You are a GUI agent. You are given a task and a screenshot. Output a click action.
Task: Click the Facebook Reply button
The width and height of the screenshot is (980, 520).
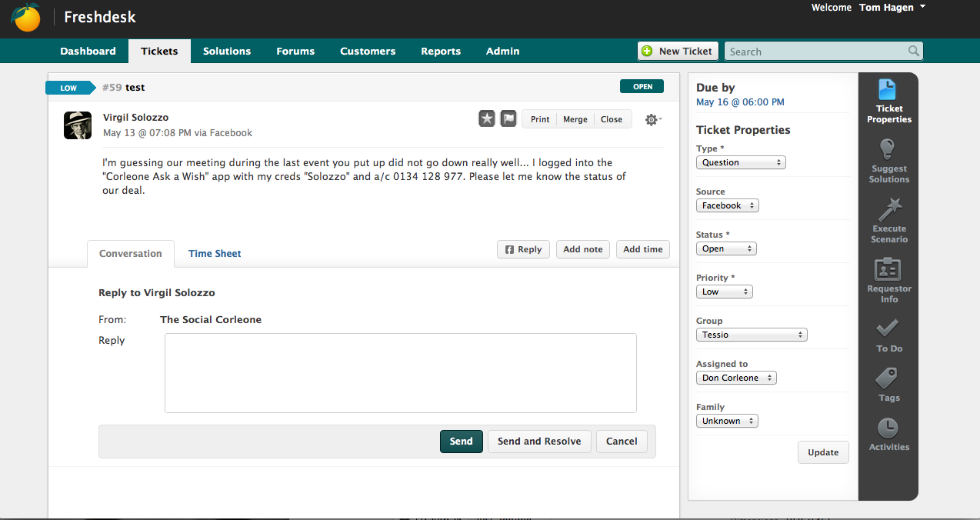tap(523, 249)
